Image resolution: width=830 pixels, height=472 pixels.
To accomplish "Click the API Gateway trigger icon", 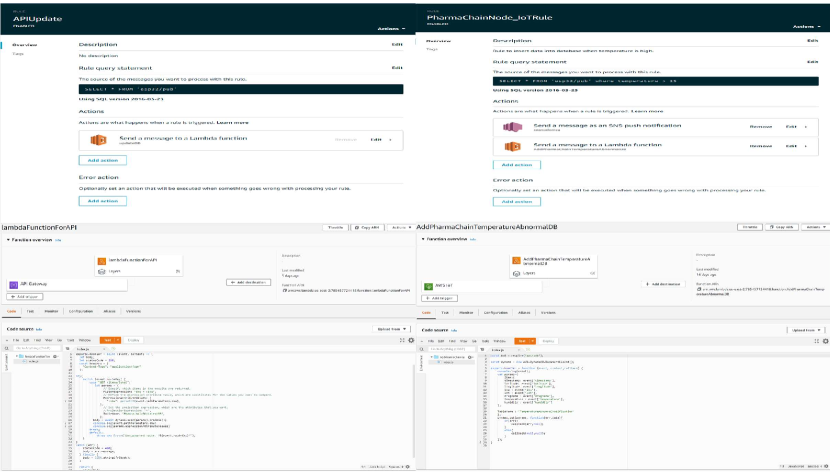I will click(14, 285).
